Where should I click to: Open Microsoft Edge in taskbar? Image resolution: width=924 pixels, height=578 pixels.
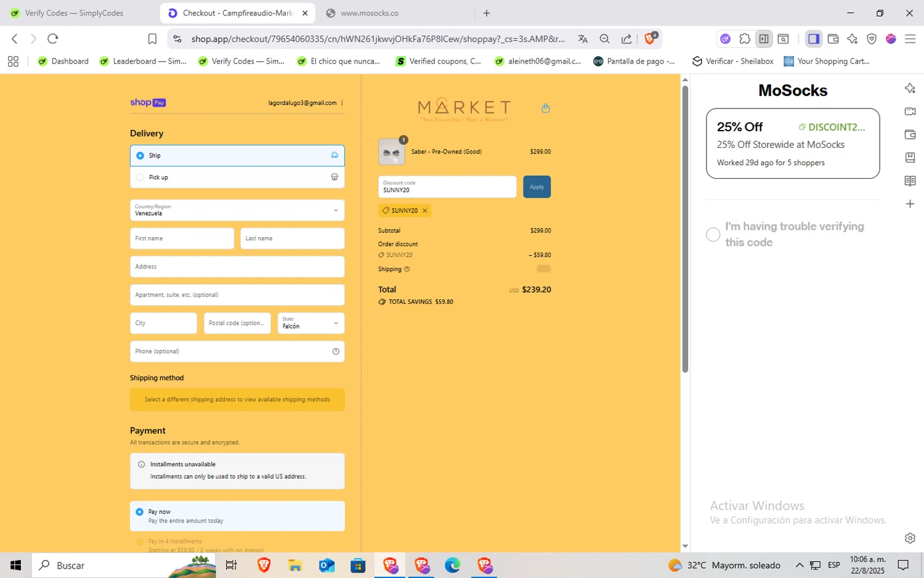[x=453, y=565]
